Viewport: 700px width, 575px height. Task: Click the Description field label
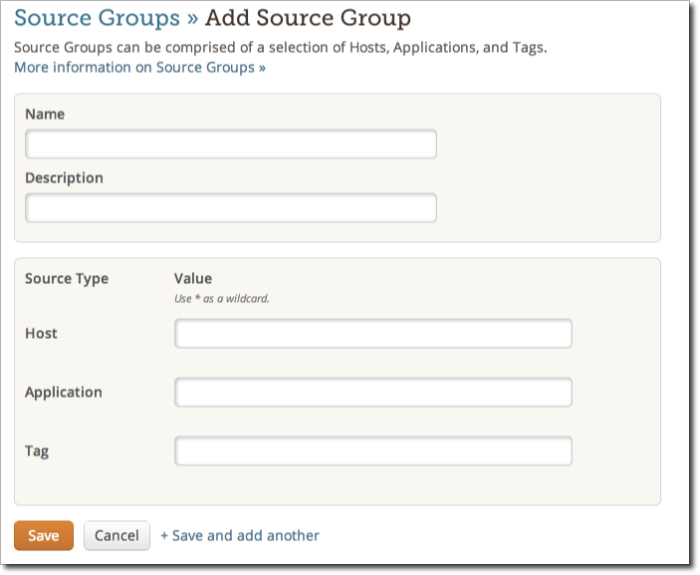point(64,178)
